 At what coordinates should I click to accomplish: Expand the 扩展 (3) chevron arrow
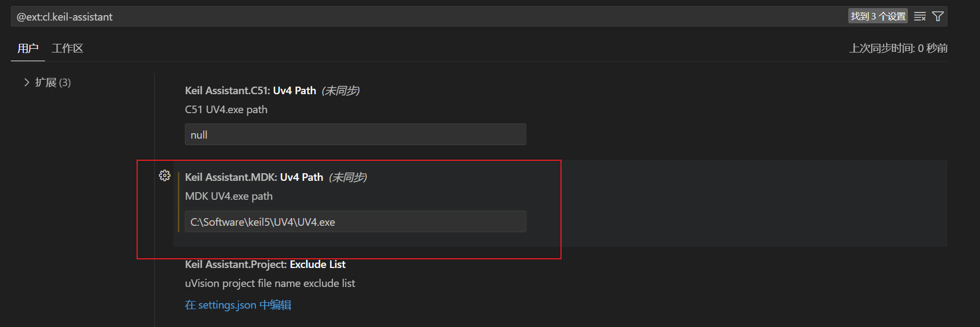[27, 82]
